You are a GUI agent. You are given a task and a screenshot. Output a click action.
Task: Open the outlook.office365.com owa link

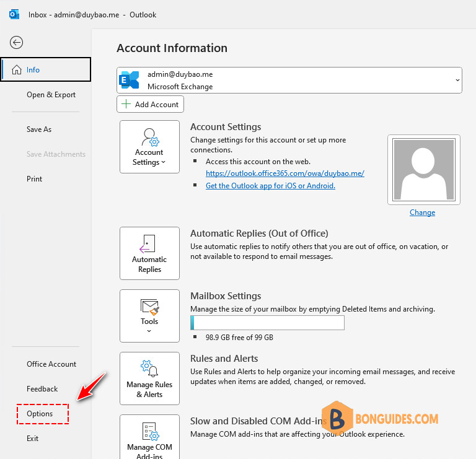tap(285, 173)
